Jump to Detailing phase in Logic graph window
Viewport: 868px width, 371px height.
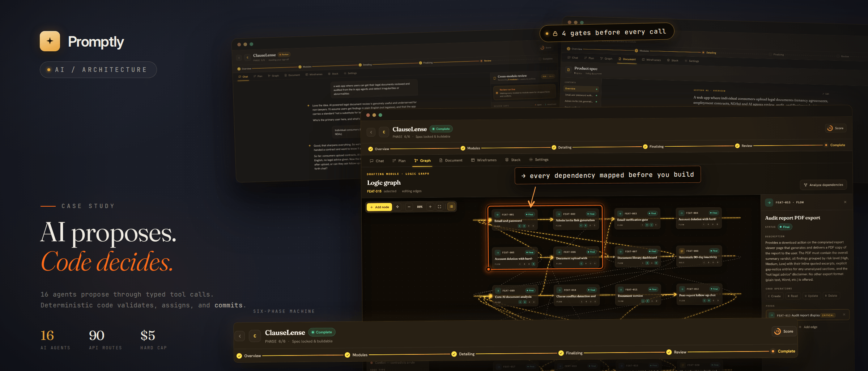(x=562, y=147)
